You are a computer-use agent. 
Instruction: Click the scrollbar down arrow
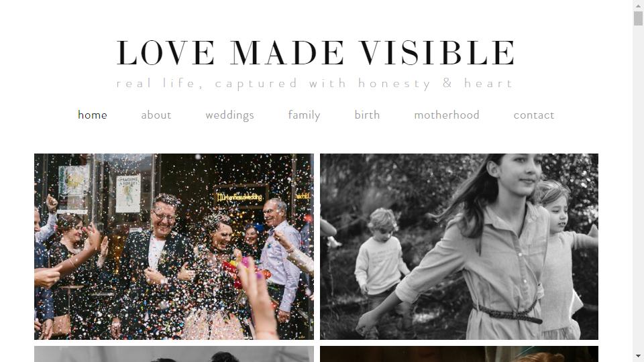click(x=638, y=356)
